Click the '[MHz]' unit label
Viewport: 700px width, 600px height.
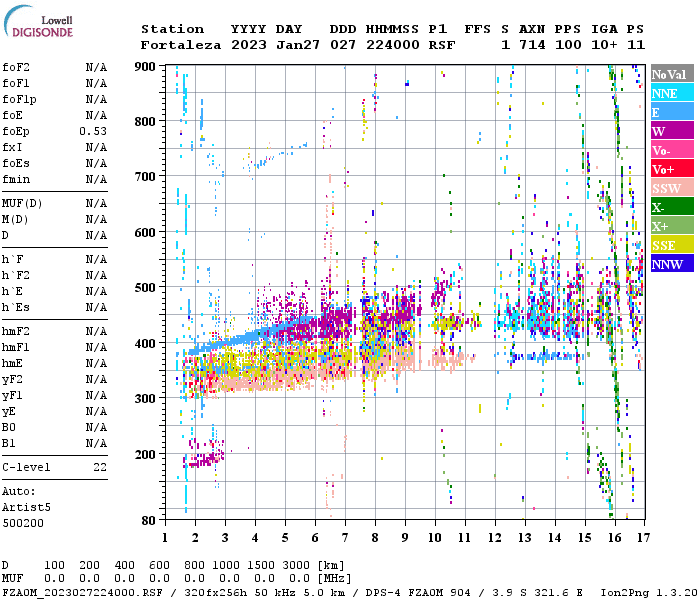point(334,579)
